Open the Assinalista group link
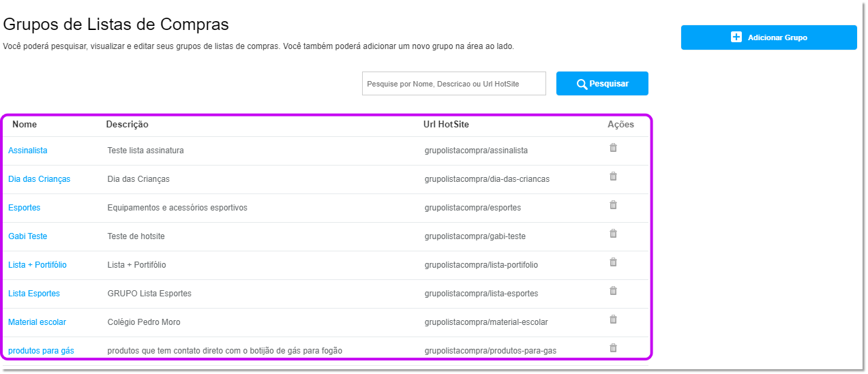Image resolution: width=868 pixels, height=374 pixels. click(28, 151)
